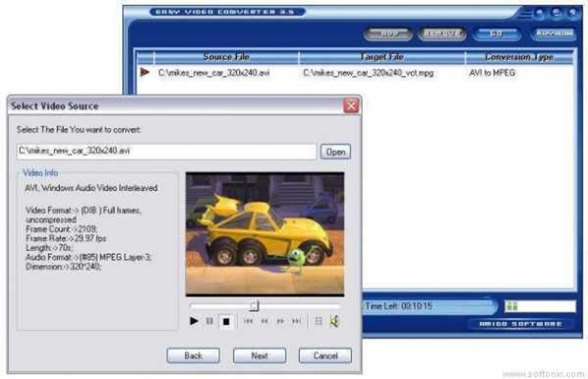This screenshot has width=588, height=379.
Task: Click the 'Select The File You want to convert' label
Action: point(79,130)
